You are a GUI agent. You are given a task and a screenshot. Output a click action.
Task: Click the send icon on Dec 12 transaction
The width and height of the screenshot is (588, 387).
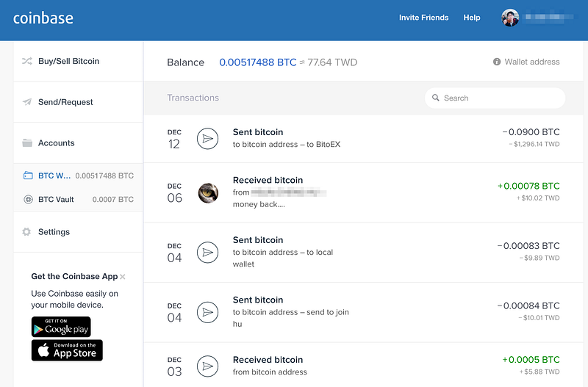pos(208,138)
